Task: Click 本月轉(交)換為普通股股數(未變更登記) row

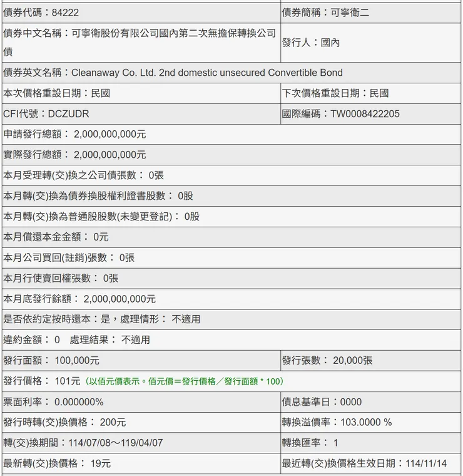Action: click(232, 217)
